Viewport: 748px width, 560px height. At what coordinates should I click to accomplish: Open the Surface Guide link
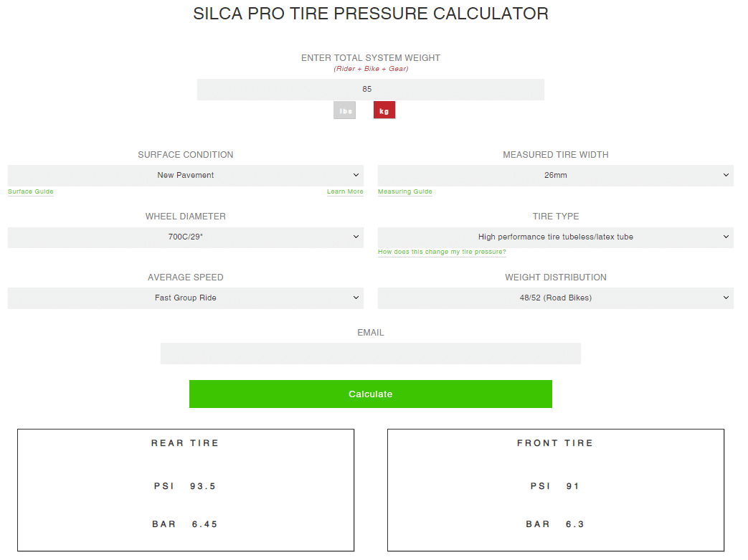click(31, 191)
